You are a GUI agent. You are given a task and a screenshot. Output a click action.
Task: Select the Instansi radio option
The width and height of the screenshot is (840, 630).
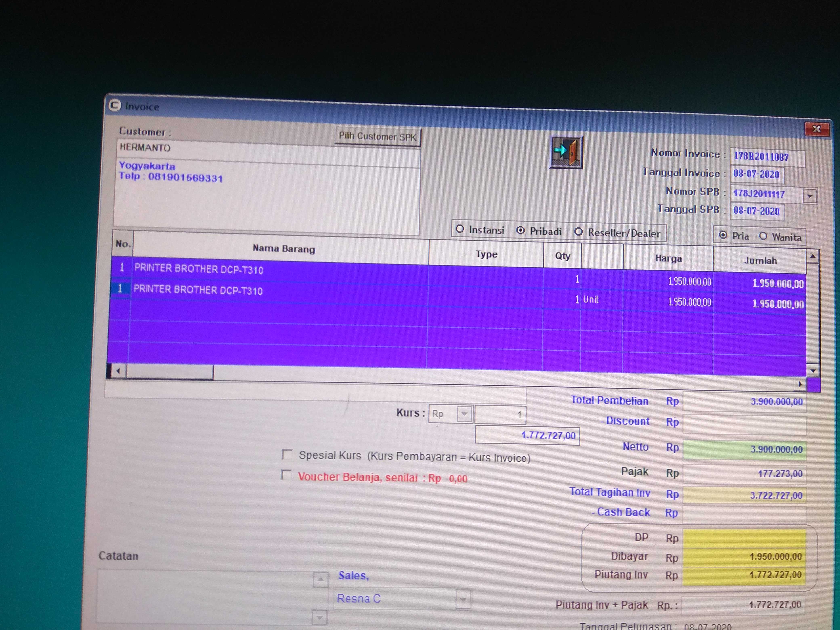pyautogui.click(x=460, y=229)
